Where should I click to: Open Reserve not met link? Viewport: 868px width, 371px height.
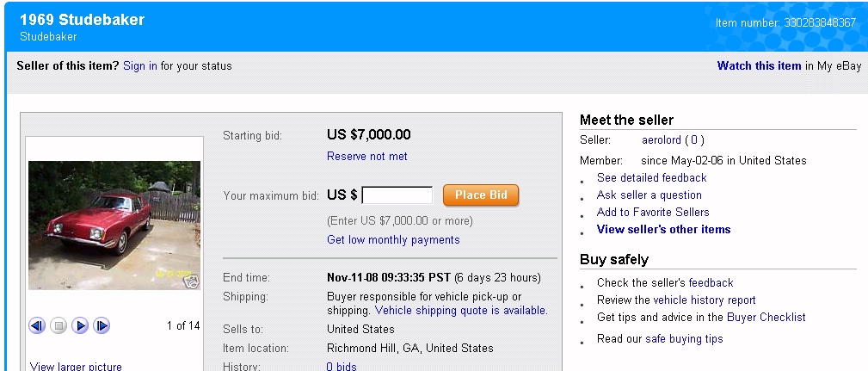(367, 156)
